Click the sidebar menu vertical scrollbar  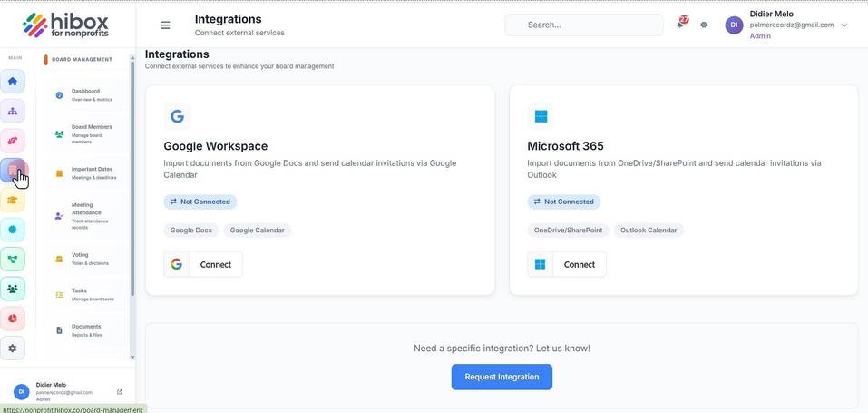point(132,177)
